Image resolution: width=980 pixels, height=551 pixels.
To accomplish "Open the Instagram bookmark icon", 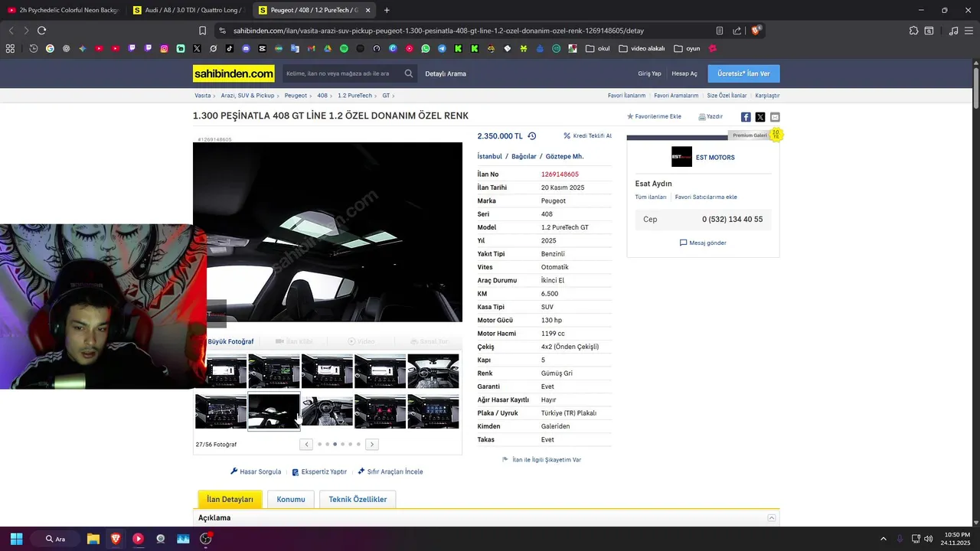I will point(164,48).
